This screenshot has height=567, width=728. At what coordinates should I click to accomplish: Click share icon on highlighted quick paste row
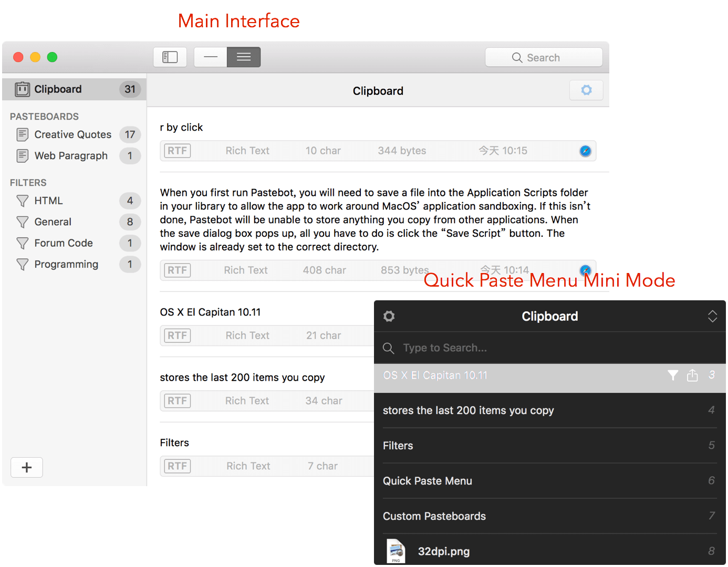coord(692,375)
